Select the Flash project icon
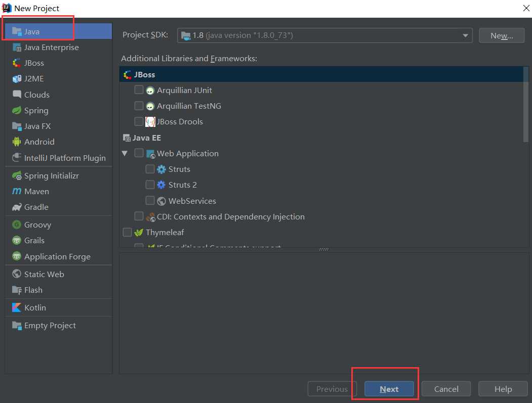The image size is (532, 403). [17, 290]
